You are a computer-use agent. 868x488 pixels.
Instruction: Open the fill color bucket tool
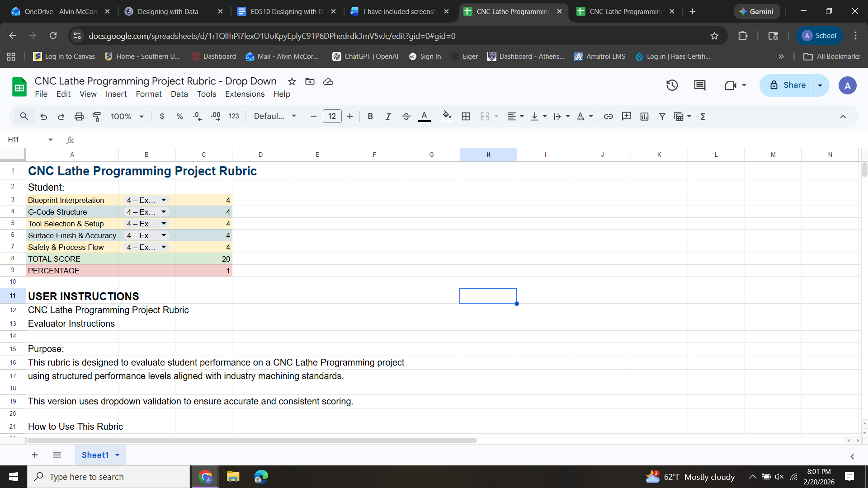tap(447, 116)
